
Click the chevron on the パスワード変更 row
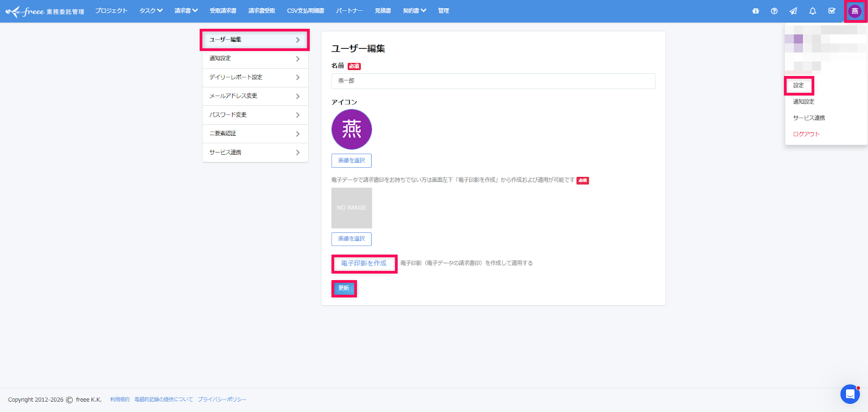pyautogui.click(x=298, y=115)
